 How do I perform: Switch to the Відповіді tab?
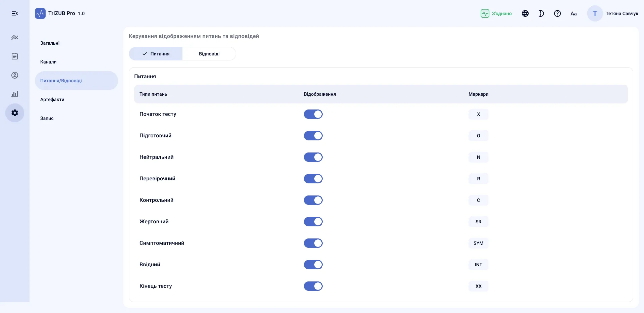pyautogui.click(x=209, y=54)
